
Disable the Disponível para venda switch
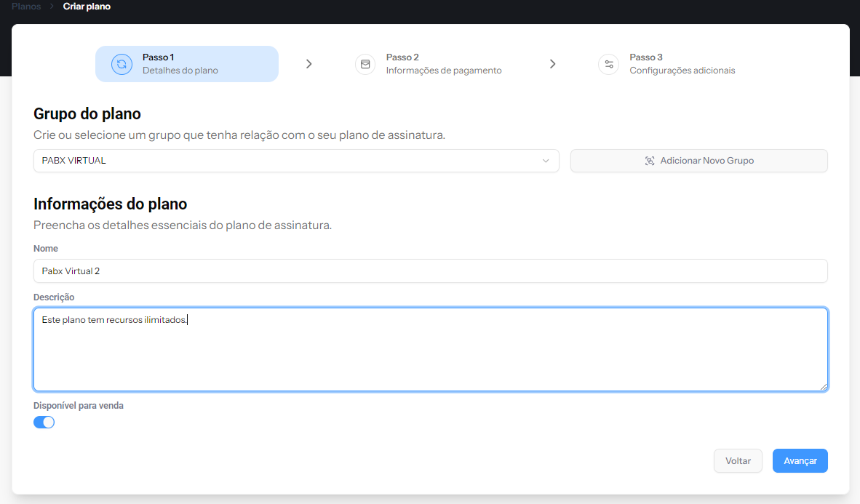[x=44, y=423]
